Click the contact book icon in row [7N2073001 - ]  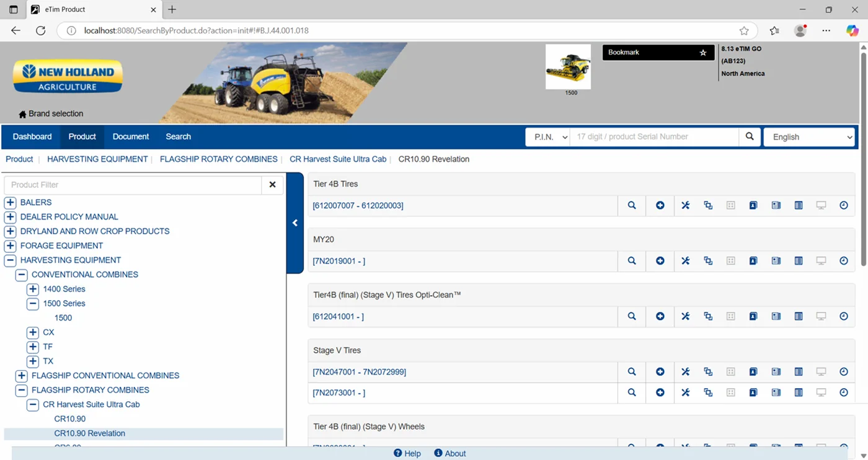point(753,392)
